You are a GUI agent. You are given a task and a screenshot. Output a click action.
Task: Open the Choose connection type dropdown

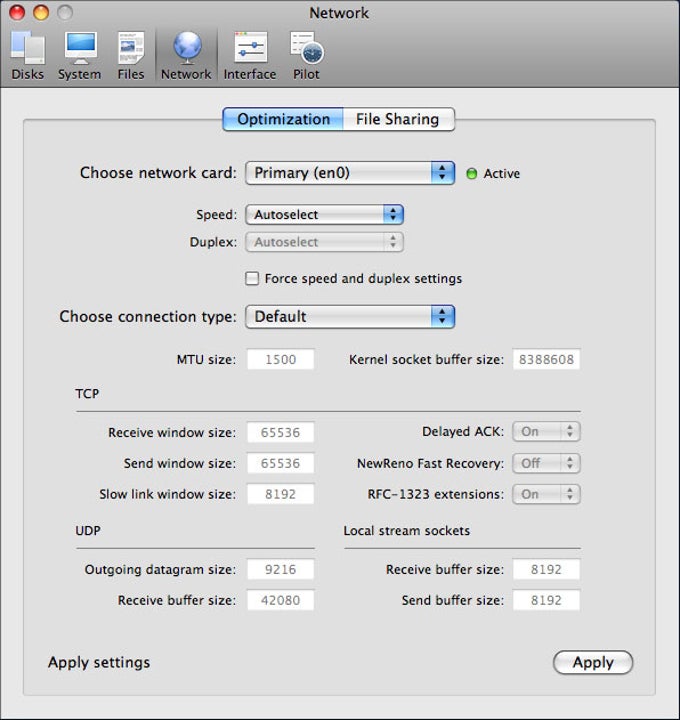point(350,316)
